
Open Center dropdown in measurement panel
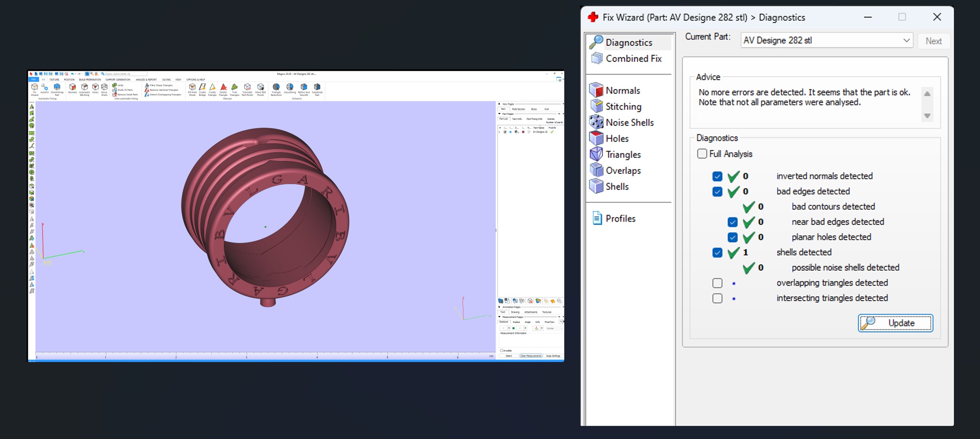click(x=555, y=328)
